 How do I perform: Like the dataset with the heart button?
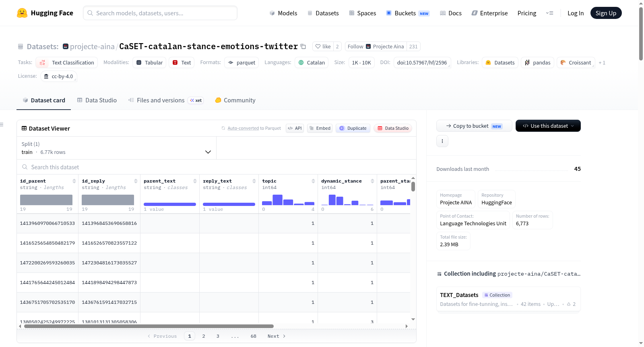tap(323, 46)
